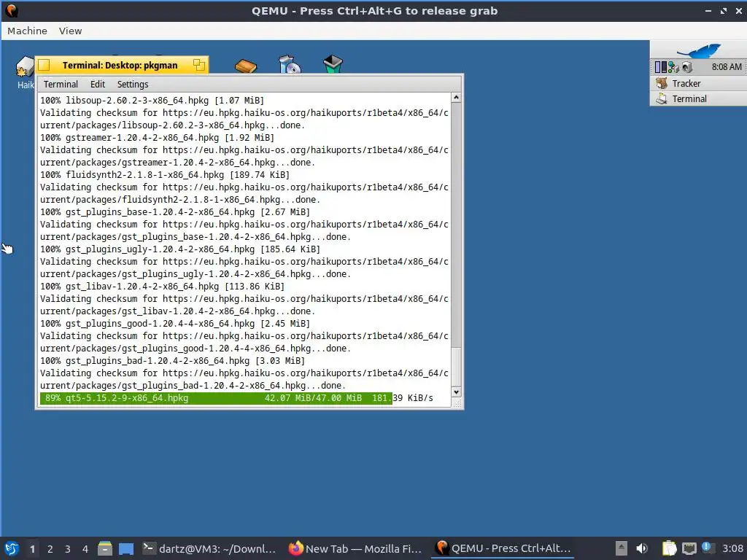Click the line '100% libsoup-2.60.2-3-x86_64.hpkg [1.07 MiB]'
The height and width of the screenshot is (560, 747).
(152, 101)
